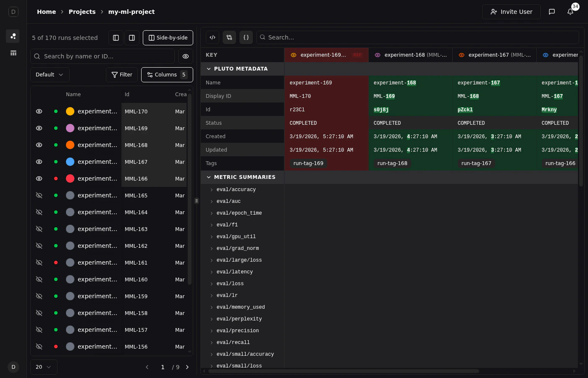Switch to Side-by-side view
Viewport: 588px width, 378px height.
pos(168,38)
